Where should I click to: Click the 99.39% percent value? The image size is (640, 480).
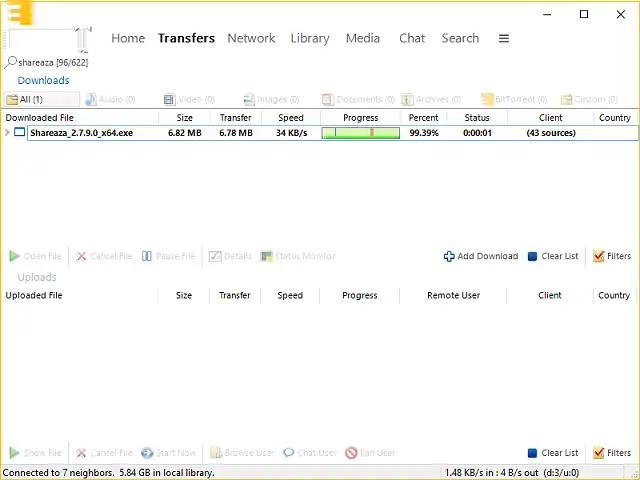424,133
